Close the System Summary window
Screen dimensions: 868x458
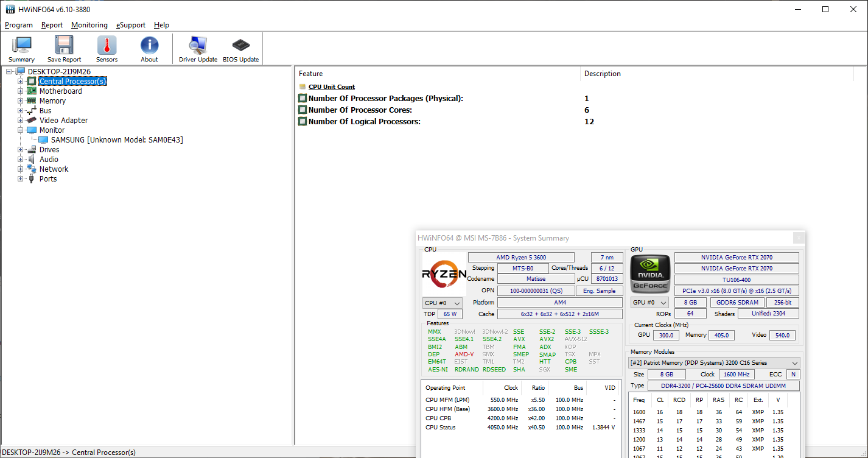(799, 238)
